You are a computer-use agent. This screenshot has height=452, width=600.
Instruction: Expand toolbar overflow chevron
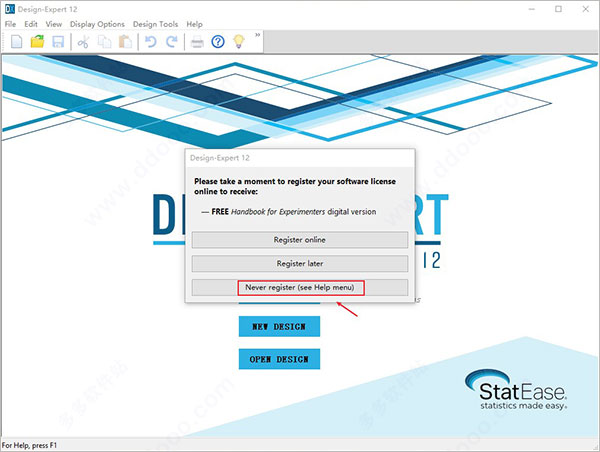(x=258, y=35)
